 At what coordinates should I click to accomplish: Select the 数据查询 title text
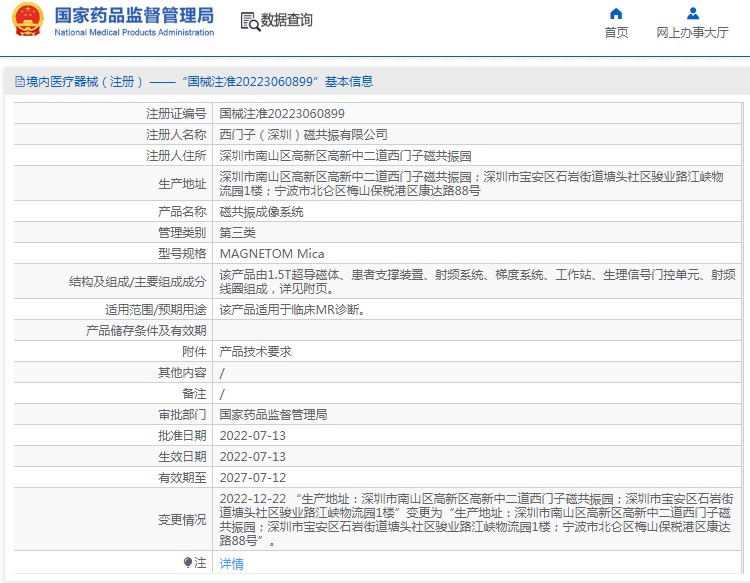[x=287, y=20]
